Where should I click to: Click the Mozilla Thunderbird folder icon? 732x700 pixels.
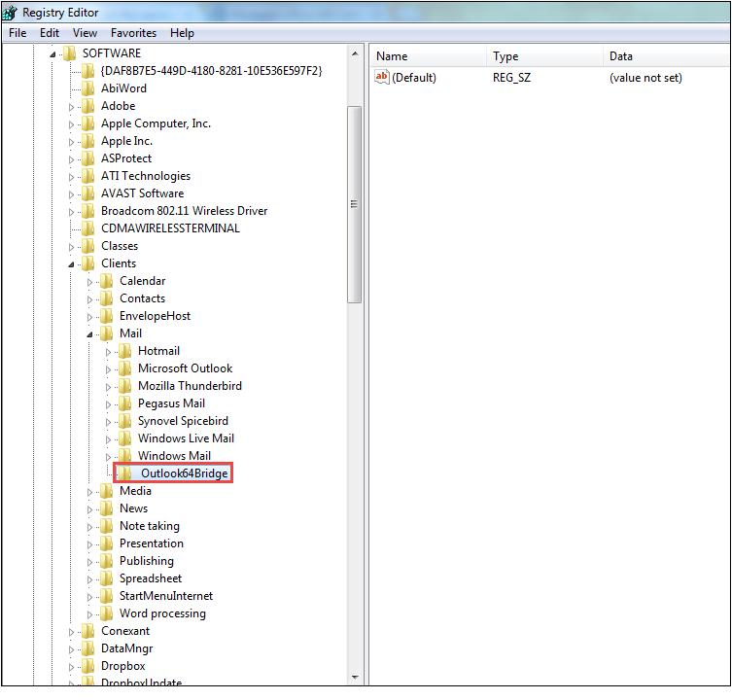click(124, 386)
